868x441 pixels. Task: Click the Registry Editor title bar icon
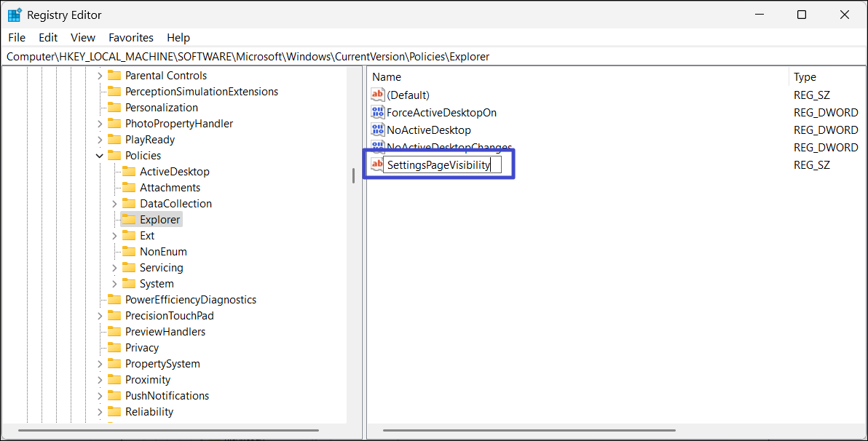pyautogui.click(x=15, y=15)
